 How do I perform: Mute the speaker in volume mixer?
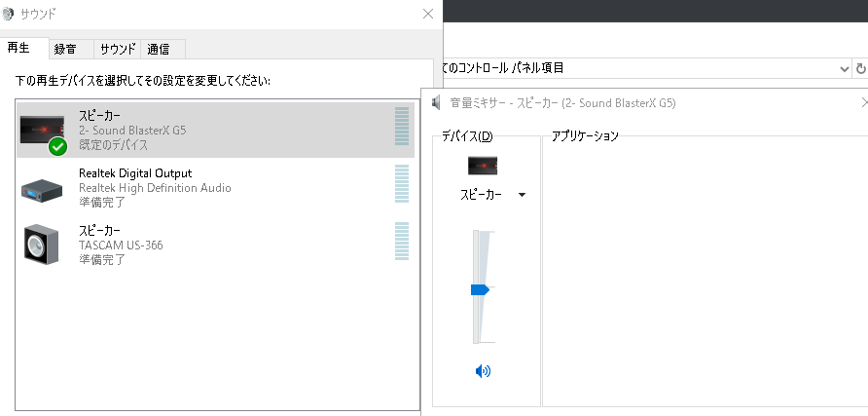484,371
